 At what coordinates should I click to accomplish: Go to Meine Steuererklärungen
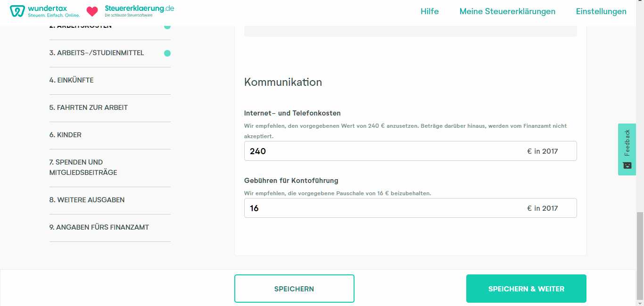507,11
